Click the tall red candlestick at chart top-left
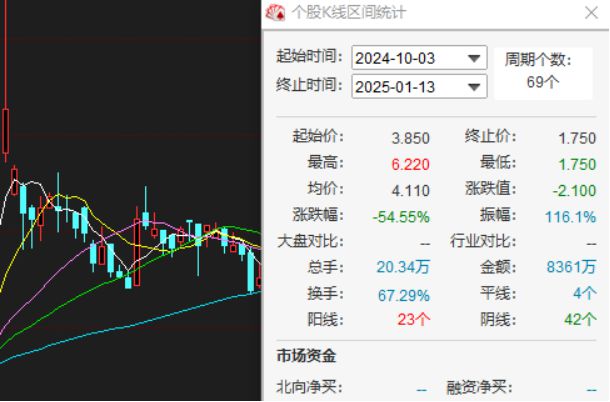 [5, 131]
